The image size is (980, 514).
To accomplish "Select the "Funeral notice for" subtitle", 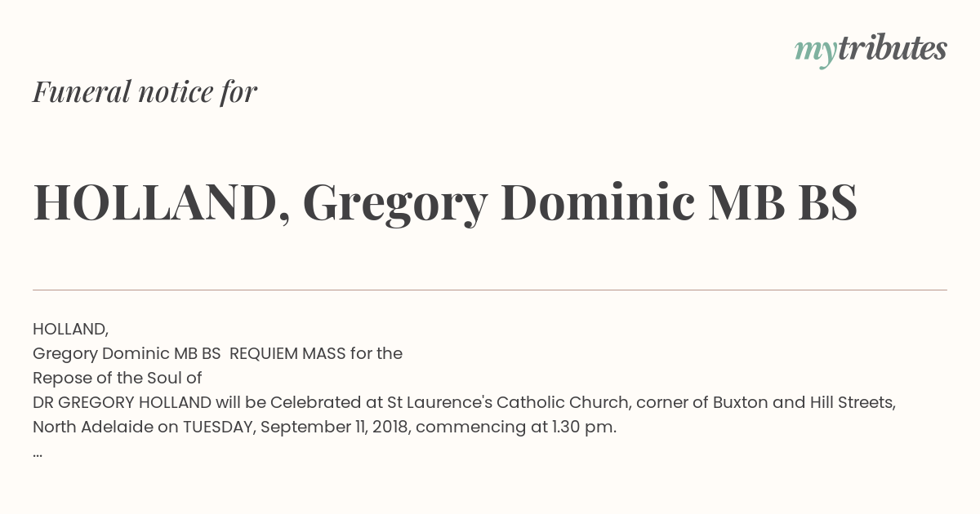I will 145,91.
